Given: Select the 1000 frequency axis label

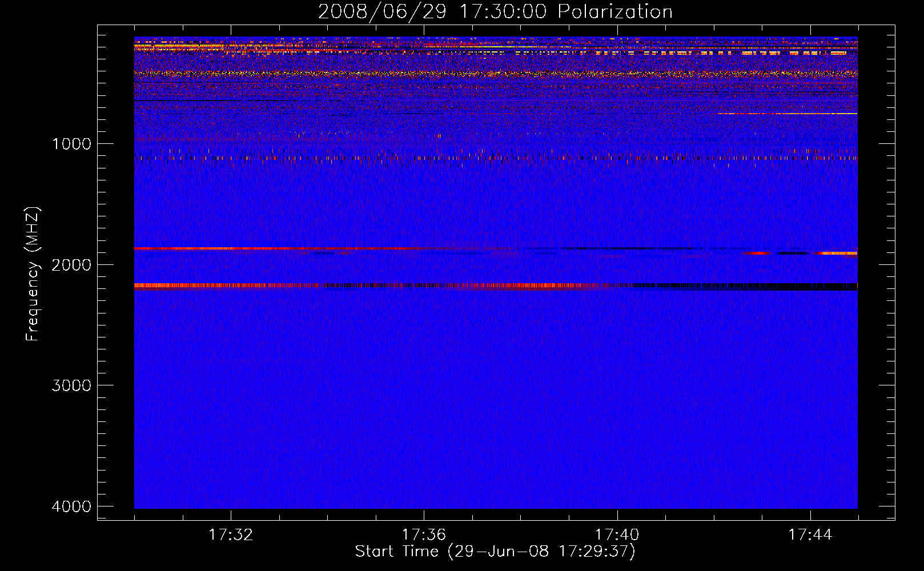Looking at the screenshot, I should click(x=71, y=143).
